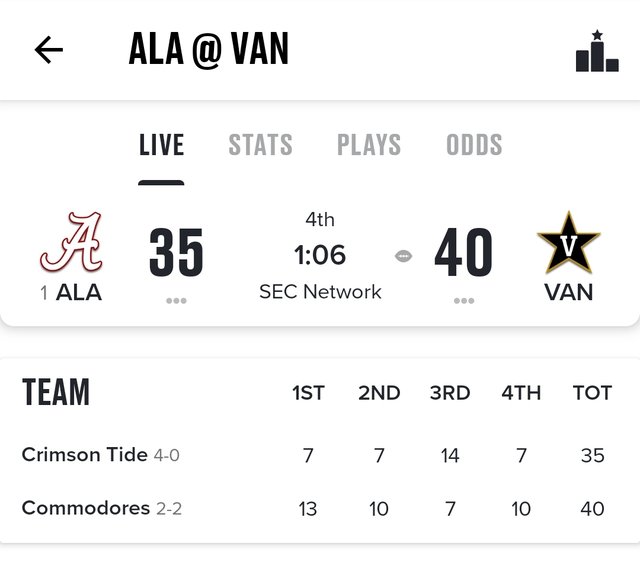Click the TOT column header
This screenshot has height=572, width=640.
click(x=592, y=393)
